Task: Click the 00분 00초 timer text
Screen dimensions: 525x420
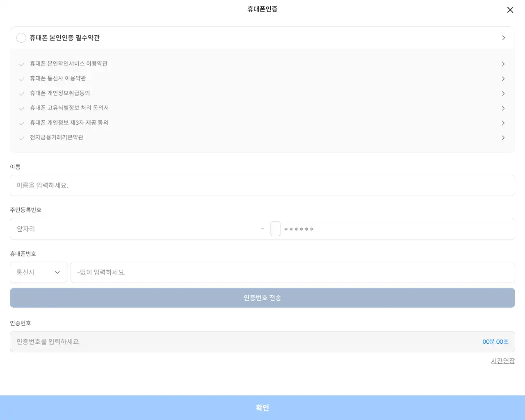Action: tap(495, 342)
